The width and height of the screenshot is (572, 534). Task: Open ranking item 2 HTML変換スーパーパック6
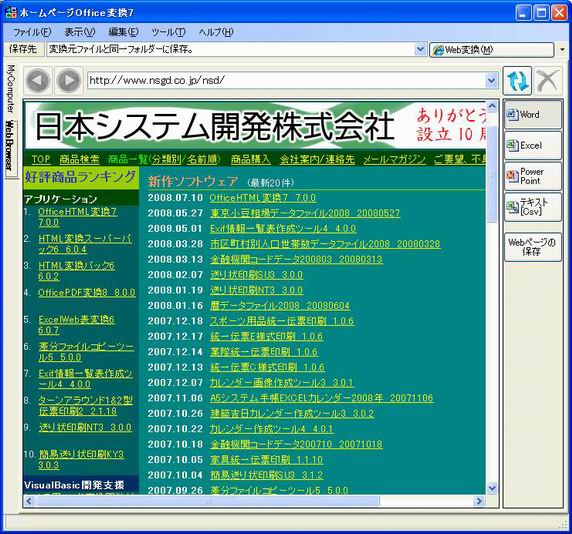pyautogui.click(x=85, y=244)
